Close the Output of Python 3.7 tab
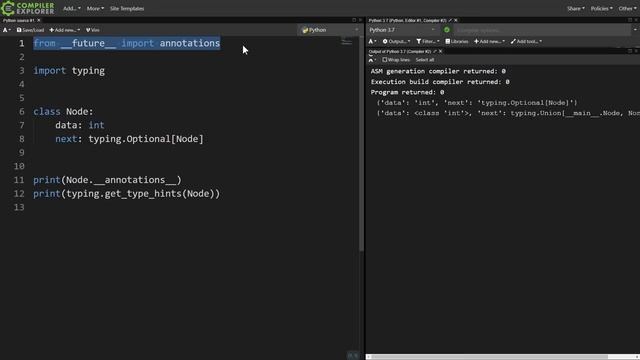This screenshot has width=640, height=360. click(x=440, y=51)
